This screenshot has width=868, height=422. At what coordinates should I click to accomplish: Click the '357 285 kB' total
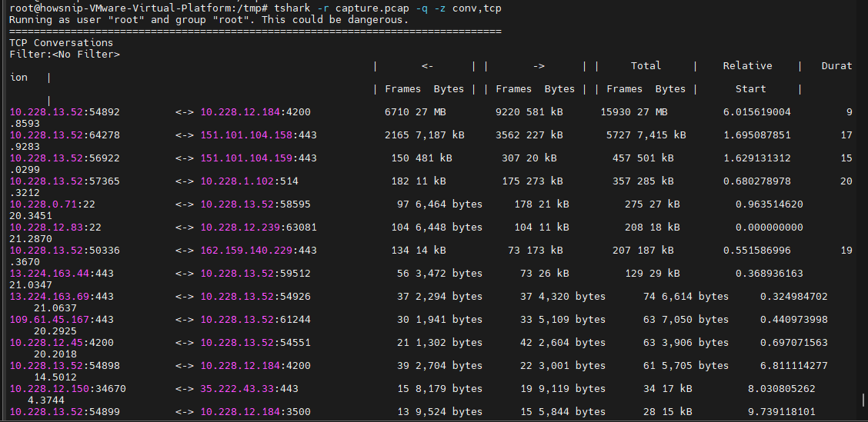point(643,181)
